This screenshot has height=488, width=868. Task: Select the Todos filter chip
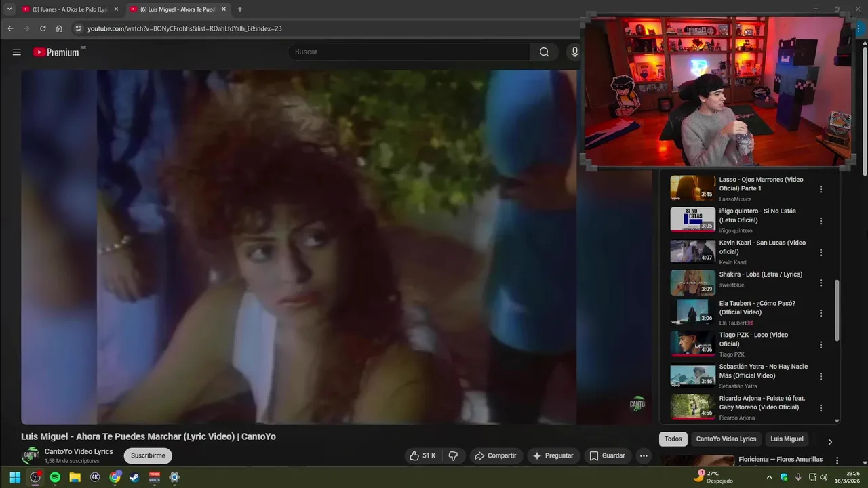673,439
